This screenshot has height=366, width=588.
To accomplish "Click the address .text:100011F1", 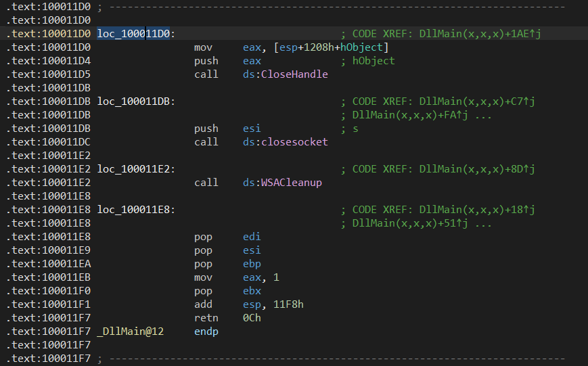I will [x=48, y=304].
